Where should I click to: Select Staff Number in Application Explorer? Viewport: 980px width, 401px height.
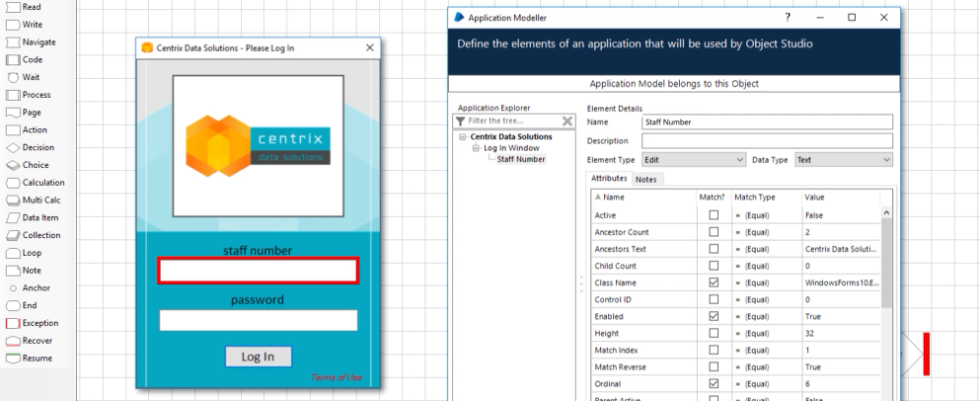521,159
